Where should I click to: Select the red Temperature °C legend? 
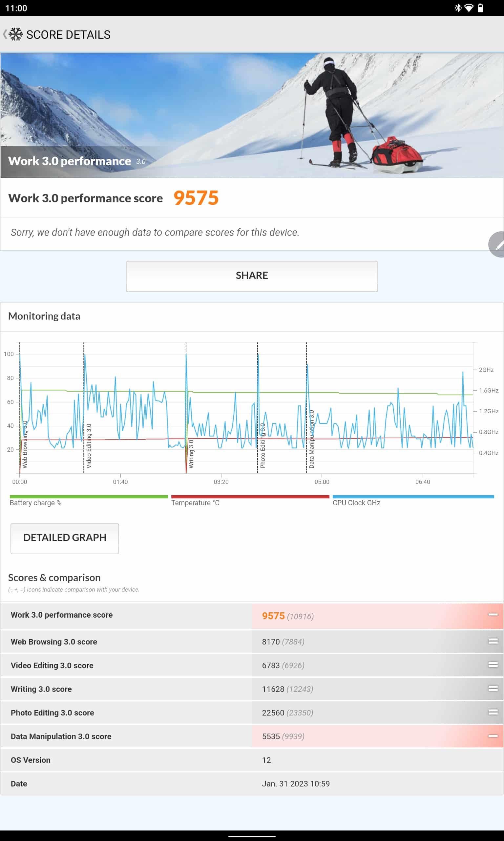tap(250, 500)
